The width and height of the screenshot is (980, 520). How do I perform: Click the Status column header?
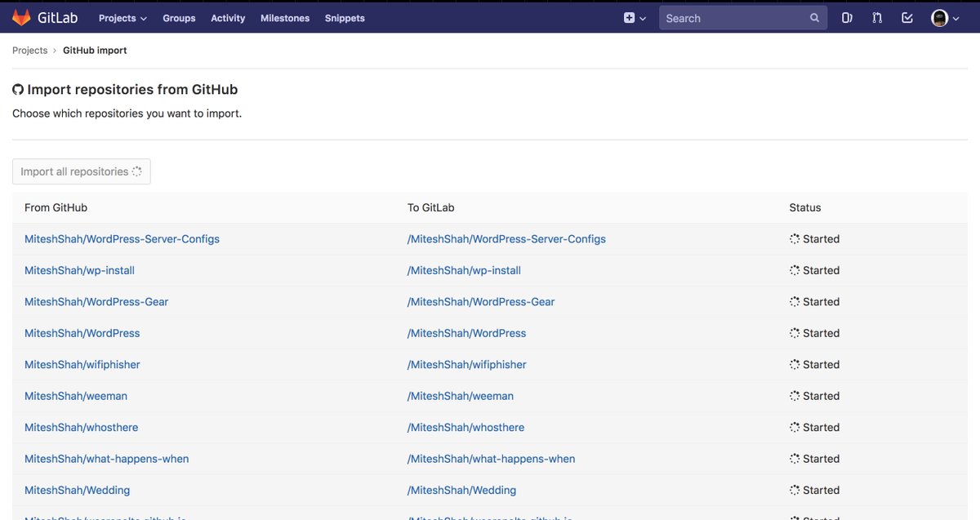804,208
